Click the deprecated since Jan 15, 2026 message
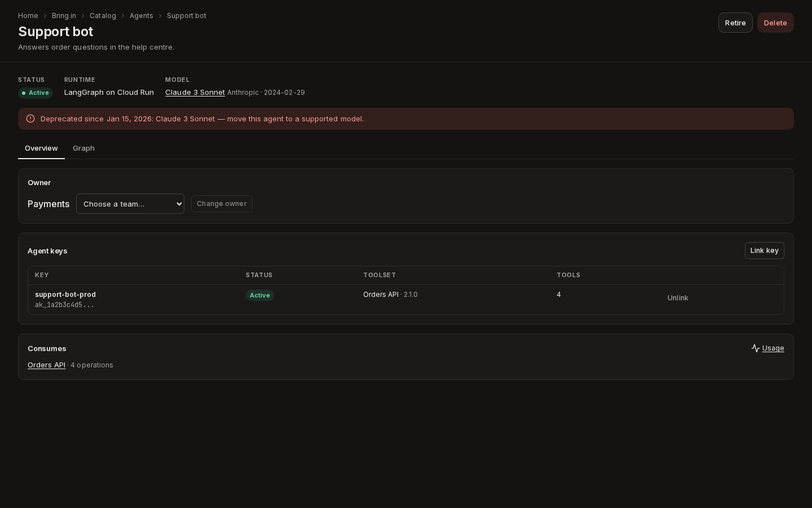This screenshot has height=508, width=812. click(x=202, y=119)
